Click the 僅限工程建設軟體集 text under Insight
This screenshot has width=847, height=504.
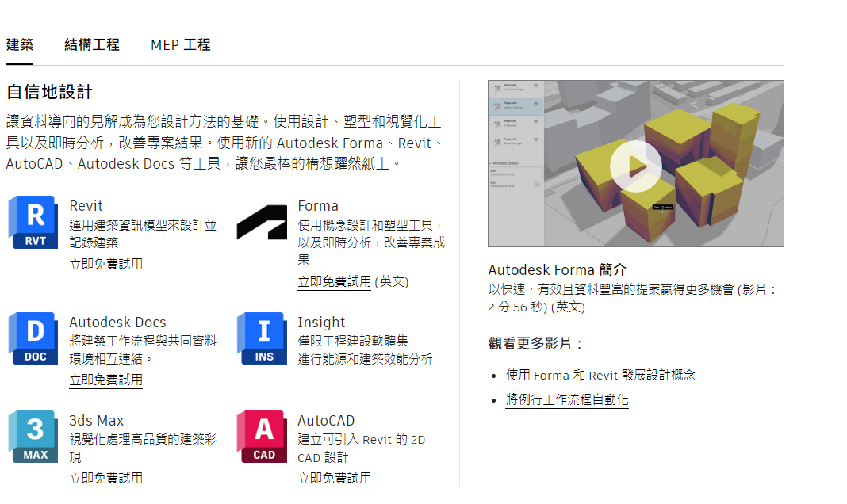353,341
